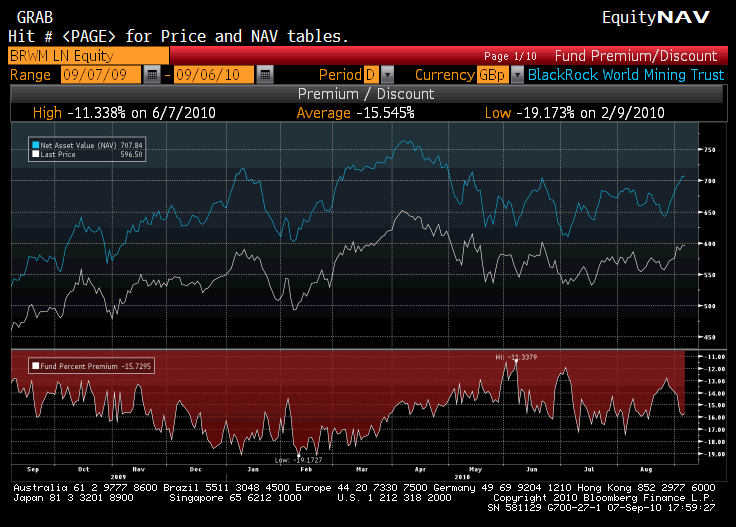Click the Page 1/10 indicator

click(x=510, y=56)
